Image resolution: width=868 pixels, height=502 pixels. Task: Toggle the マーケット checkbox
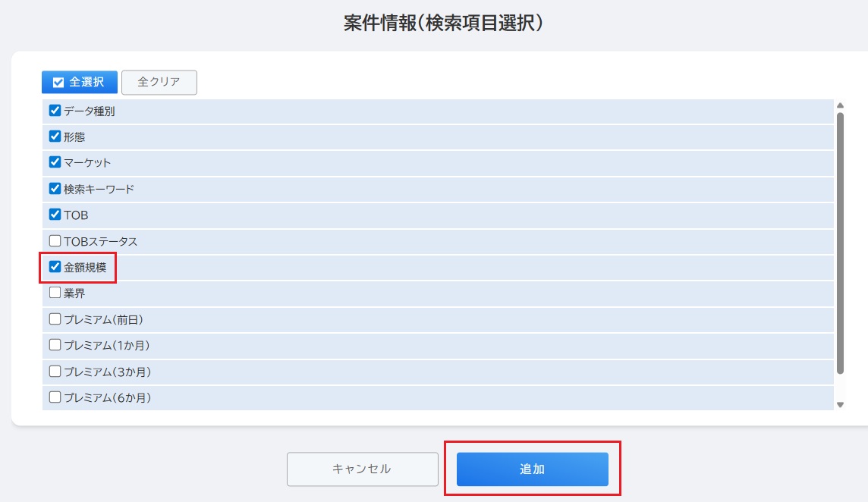[55, 162]
